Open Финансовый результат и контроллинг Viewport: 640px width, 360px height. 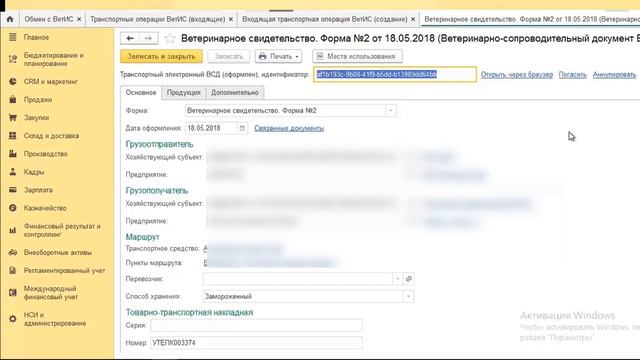pos(62,230)
